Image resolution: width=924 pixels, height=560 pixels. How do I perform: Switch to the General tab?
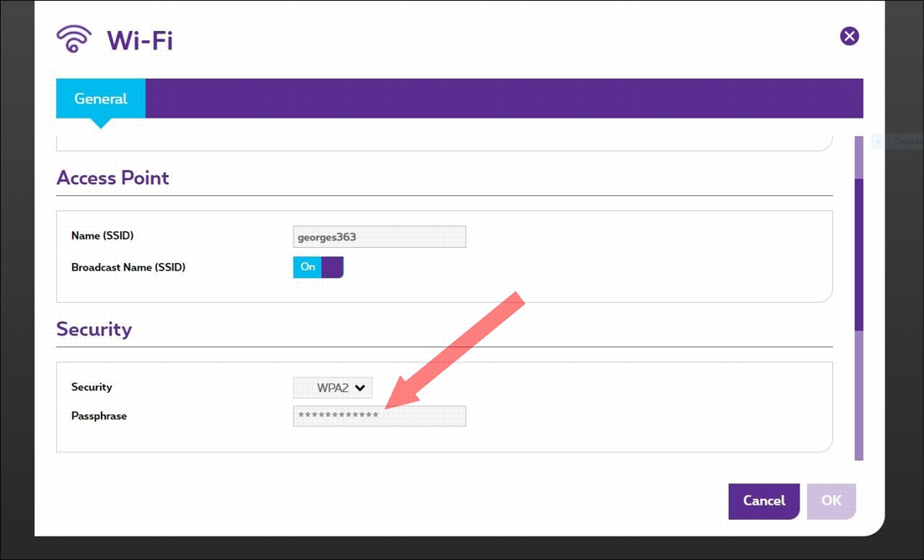[x=100, y=98]
